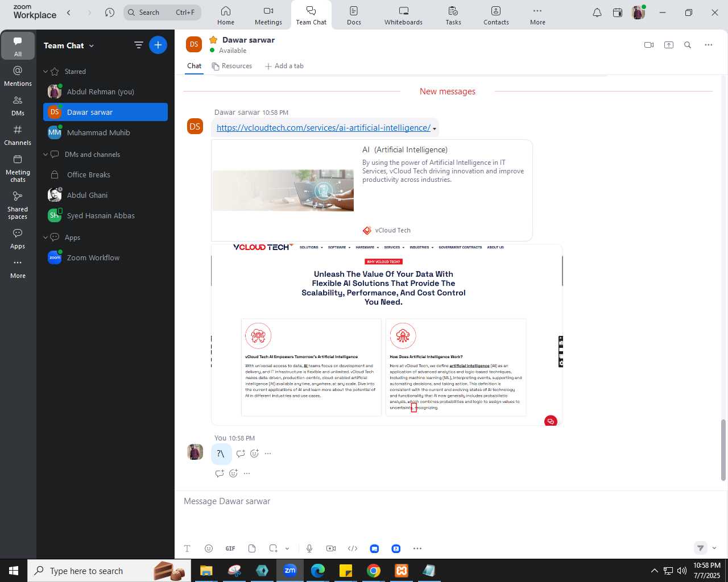Open the Abdul Rehman (you) chat
This screenshot has width=728, height=582.
coord(105,92)
